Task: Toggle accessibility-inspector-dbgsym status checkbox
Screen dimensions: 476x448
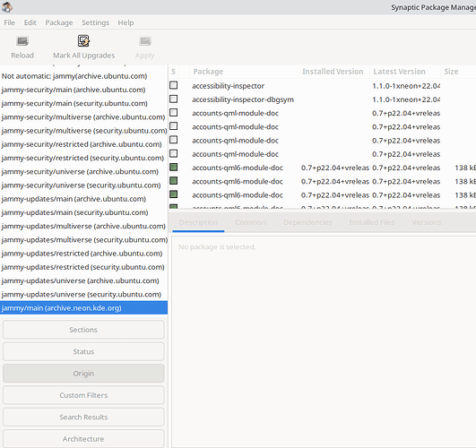Action: 174,99
